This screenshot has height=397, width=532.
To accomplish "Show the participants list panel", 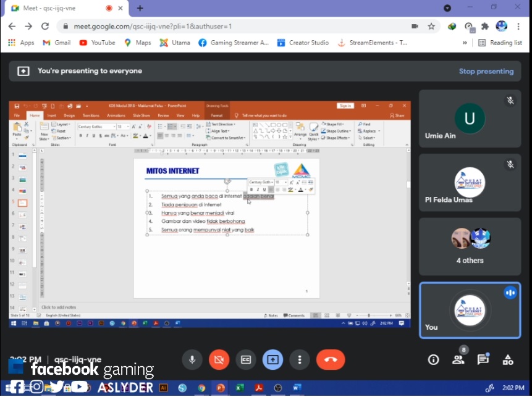I will coord(458,360).
